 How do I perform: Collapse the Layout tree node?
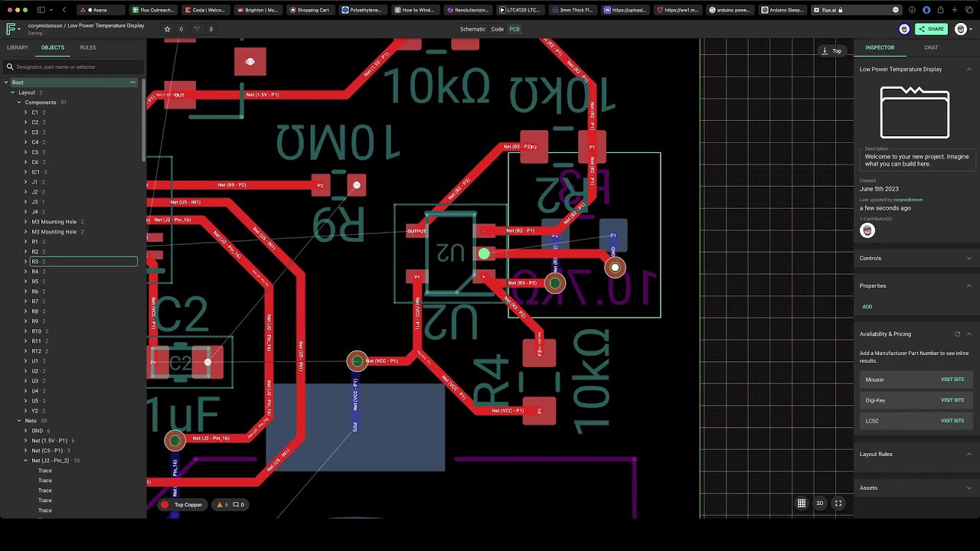[12, 92]
